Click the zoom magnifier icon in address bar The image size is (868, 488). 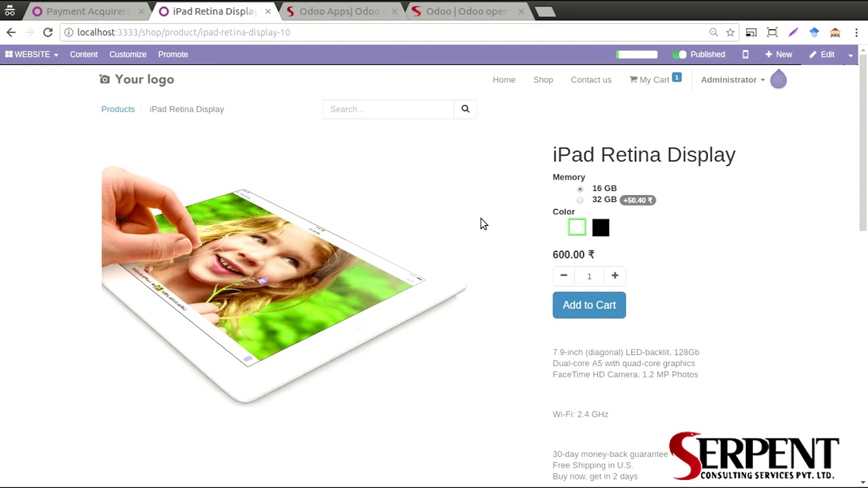[x=713, y=32]
